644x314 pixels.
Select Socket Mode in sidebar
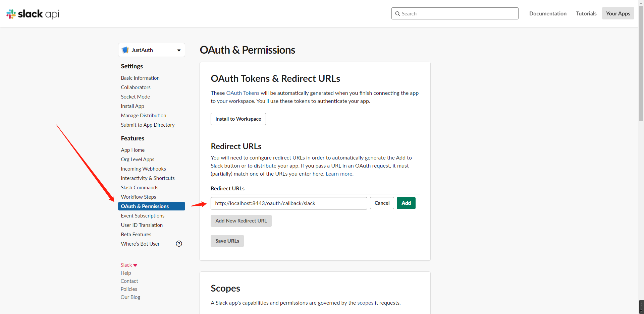pyautogui.click(x=136, y=97)
